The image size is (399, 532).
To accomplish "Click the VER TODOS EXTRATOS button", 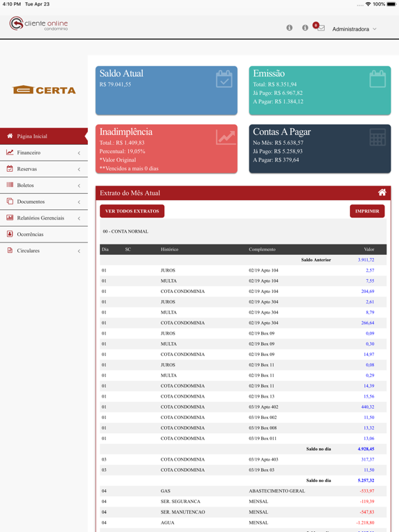I will point(132,211).
